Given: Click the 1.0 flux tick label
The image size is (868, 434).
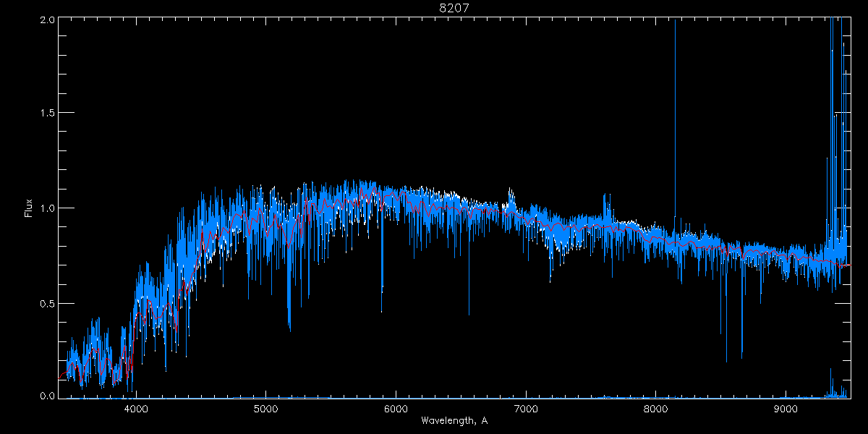Looking at the screenshot, I should 47,208.
